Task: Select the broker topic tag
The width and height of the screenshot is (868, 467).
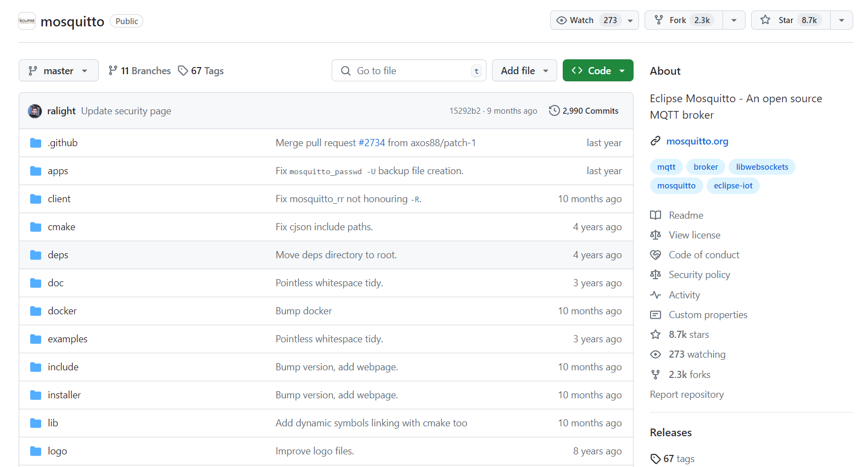Action: 705,167
